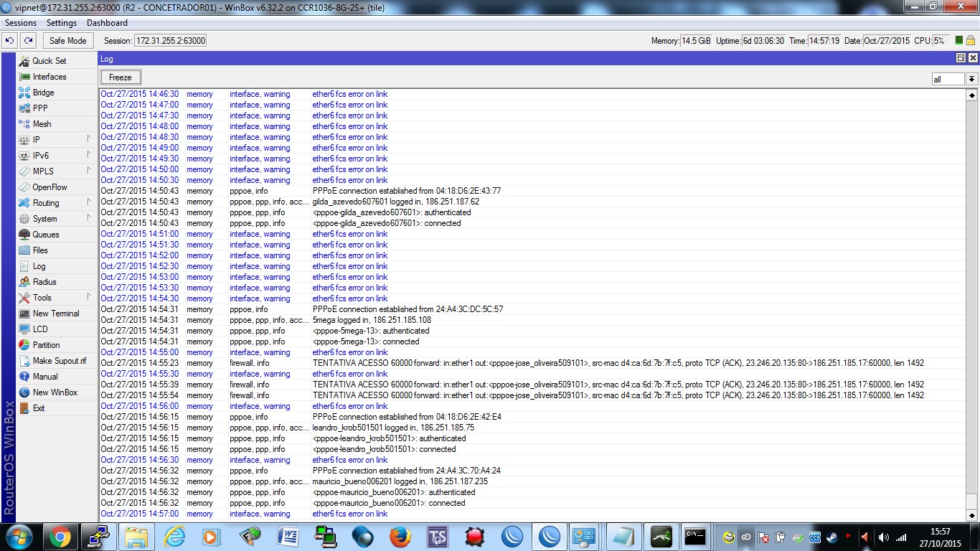Select the '5mega logged in, 186.251.185.108' entry
This screenshot has width=980, height=551.
click(532, 320)
